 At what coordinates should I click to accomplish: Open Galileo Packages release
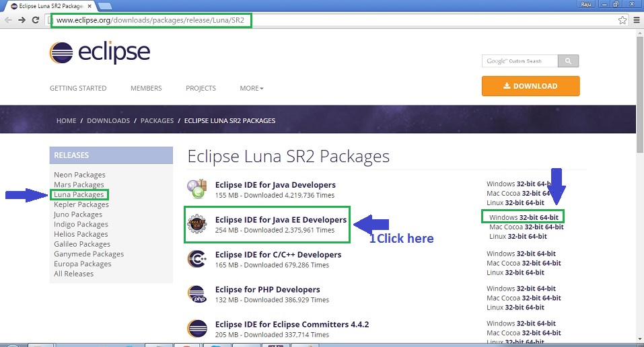[82, 243]
